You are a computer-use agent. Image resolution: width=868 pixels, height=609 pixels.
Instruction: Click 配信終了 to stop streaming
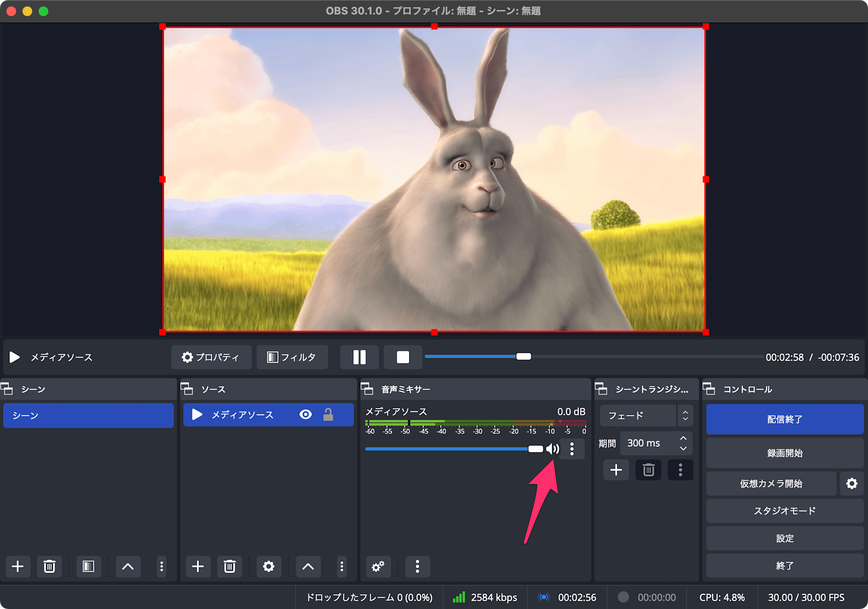pyautogui.click(x=785, y=419)
